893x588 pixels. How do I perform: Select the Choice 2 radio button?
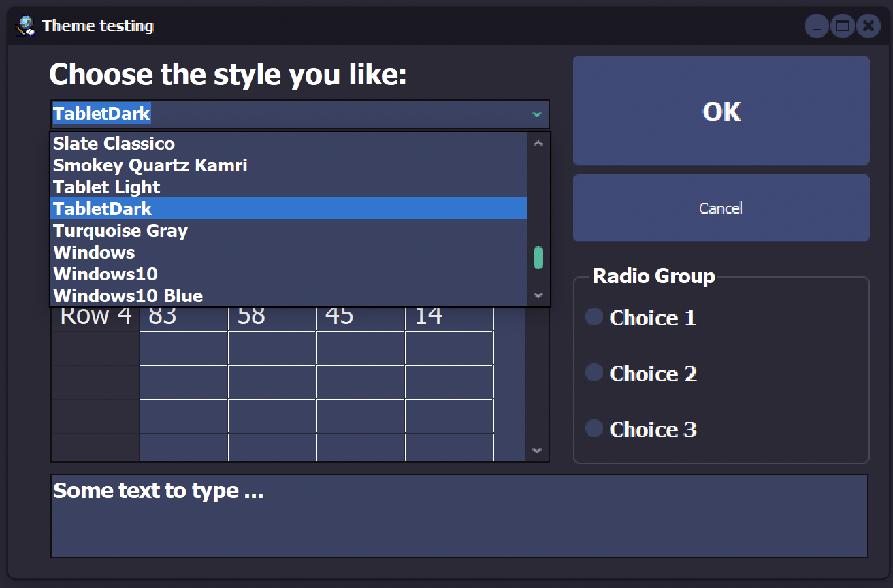click(594, 372)
